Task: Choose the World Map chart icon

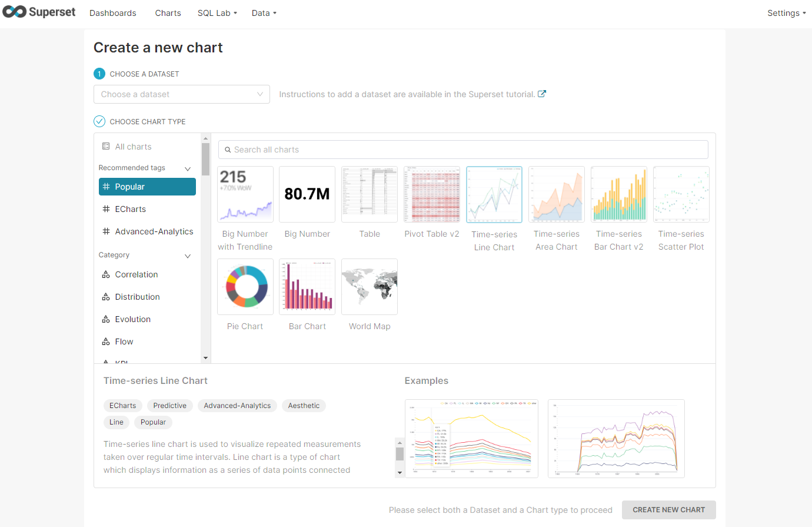Action: [370, 287]
